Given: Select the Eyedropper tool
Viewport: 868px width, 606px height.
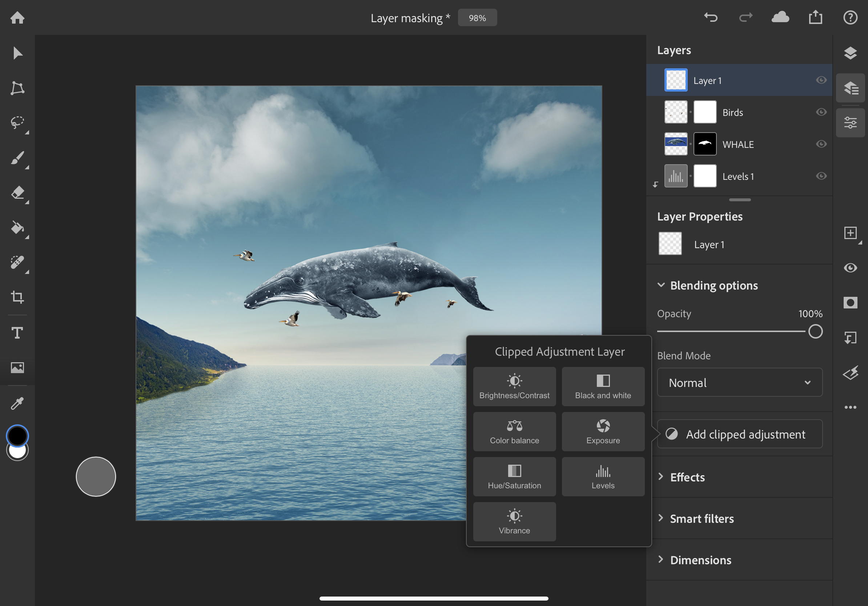Looking at the screenshot, I should pos(18,402).
